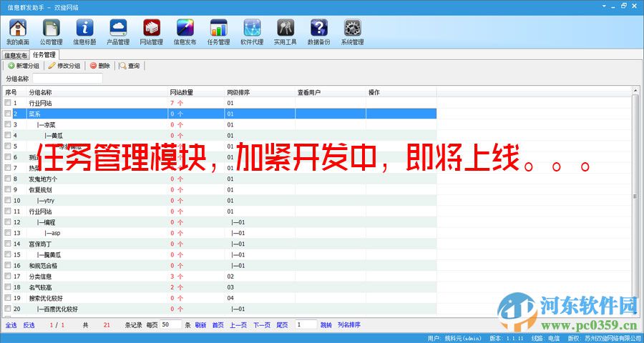This screenshot has width=644, height=343.
Task: Open 系统管理 gear icon
Action: click(x=352, y=31)
